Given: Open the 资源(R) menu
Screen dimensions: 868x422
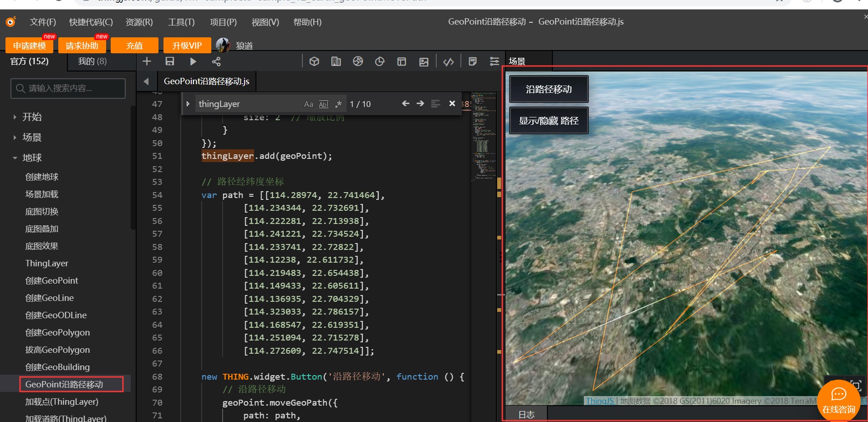Looking at the screenshot, I should click(x=139, y=22).
